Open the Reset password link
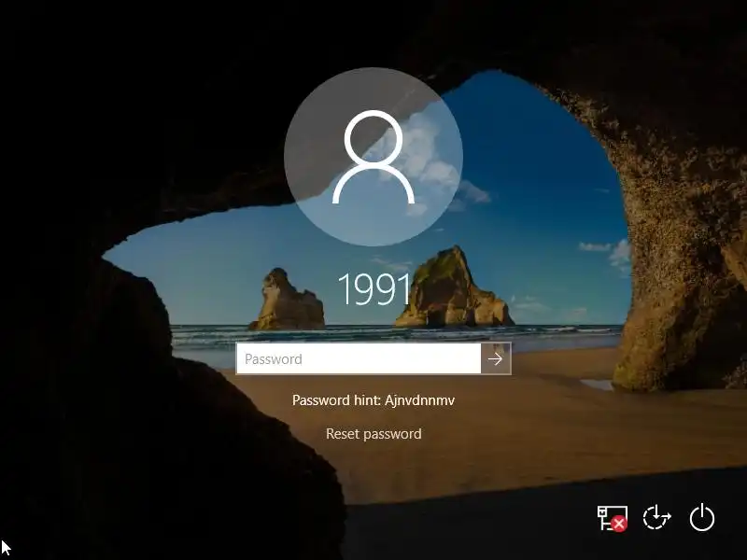Image resolution: width=747 pixels, height=560 pixels. (373, 434)
